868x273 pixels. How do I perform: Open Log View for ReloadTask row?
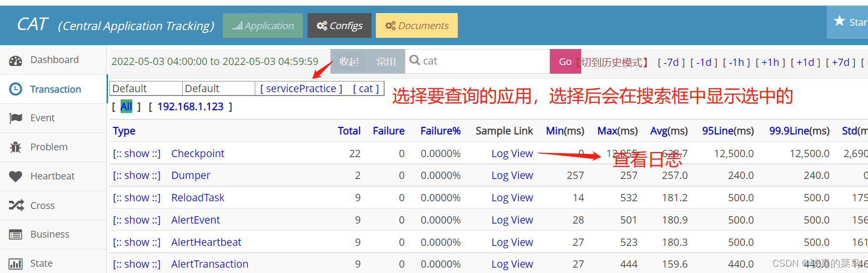512,198
